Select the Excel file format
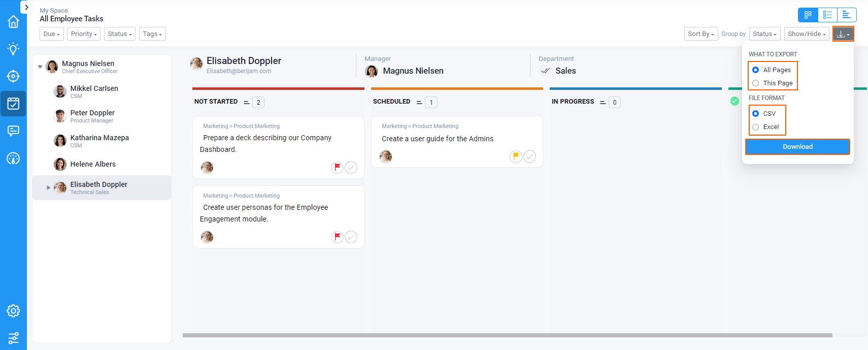This screenshot has height=350, width=868. (x=756, y=127)
